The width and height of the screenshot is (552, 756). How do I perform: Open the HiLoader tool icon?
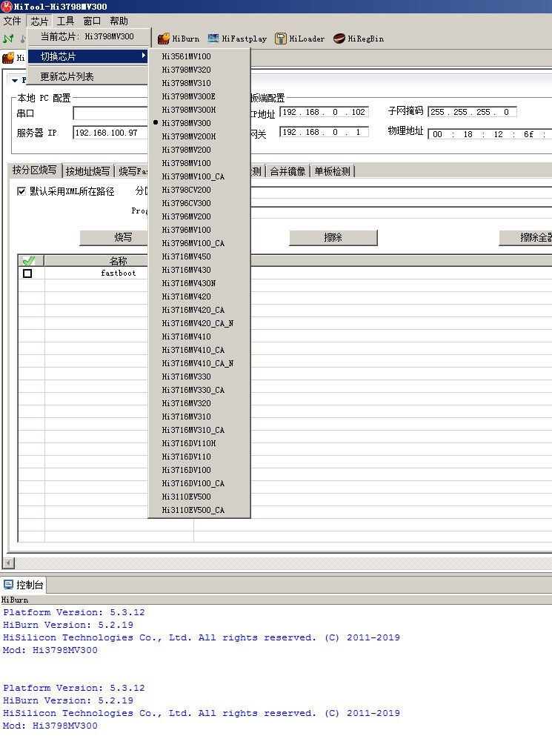coord(281,39)
